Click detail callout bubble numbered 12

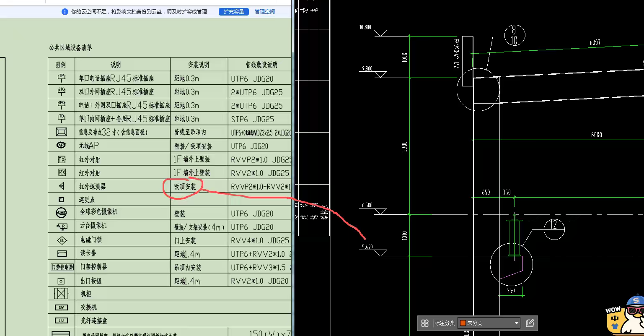[554, 229]
